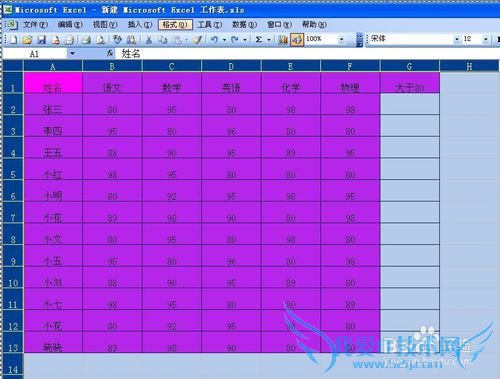
Task: Open the 格式 (Format) menu
Action: click(x=175, y=25)
